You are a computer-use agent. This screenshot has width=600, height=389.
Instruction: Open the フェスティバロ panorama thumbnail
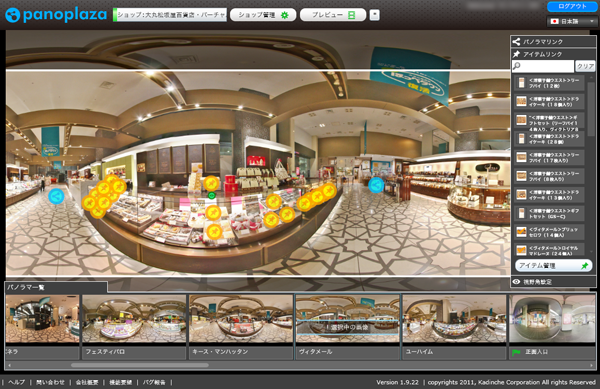pos(134,319)
